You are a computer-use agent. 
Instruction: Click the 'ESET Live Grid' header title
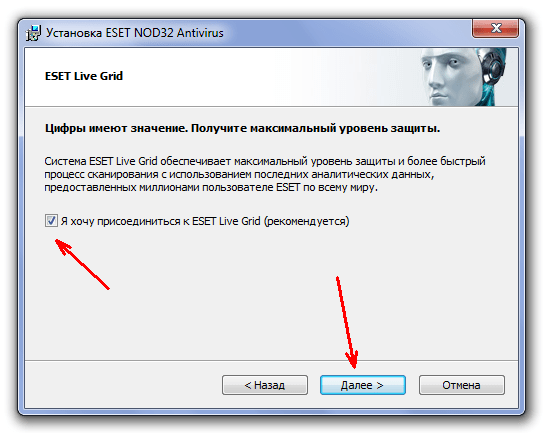click(x=84, y=76)
